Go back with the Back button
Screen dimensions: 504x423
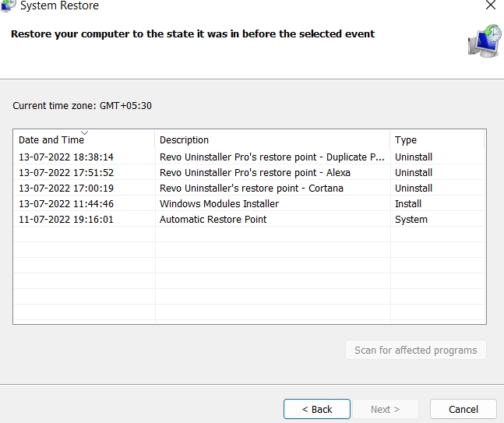pyautogui.click(x=317, y=409)
